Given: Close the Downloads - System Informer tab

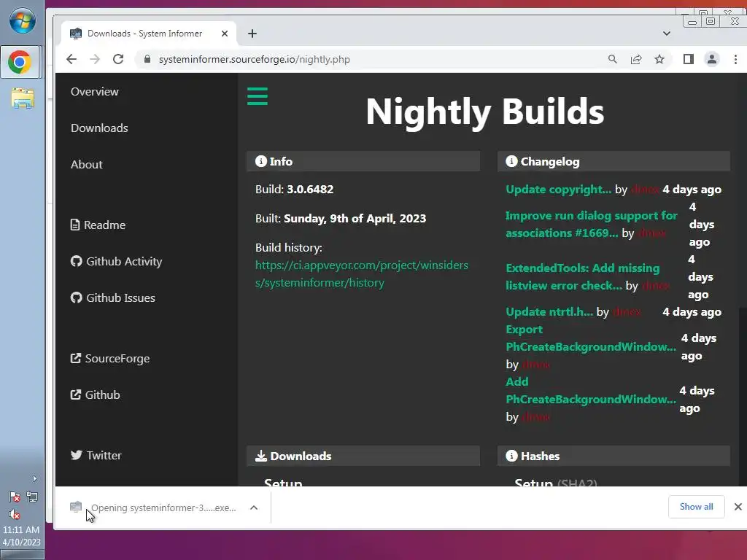Looking at the screenshot, I should [x=225, y=34].
